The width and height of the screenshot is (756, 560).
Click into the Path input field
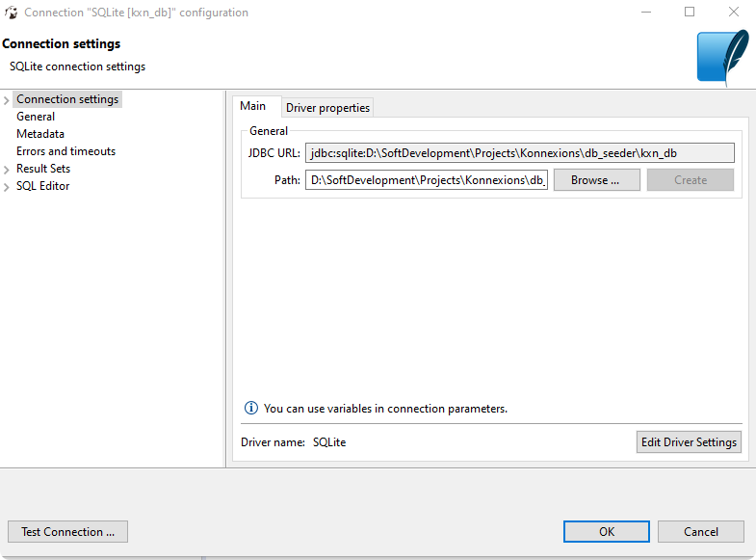click(x=427, y=180)
